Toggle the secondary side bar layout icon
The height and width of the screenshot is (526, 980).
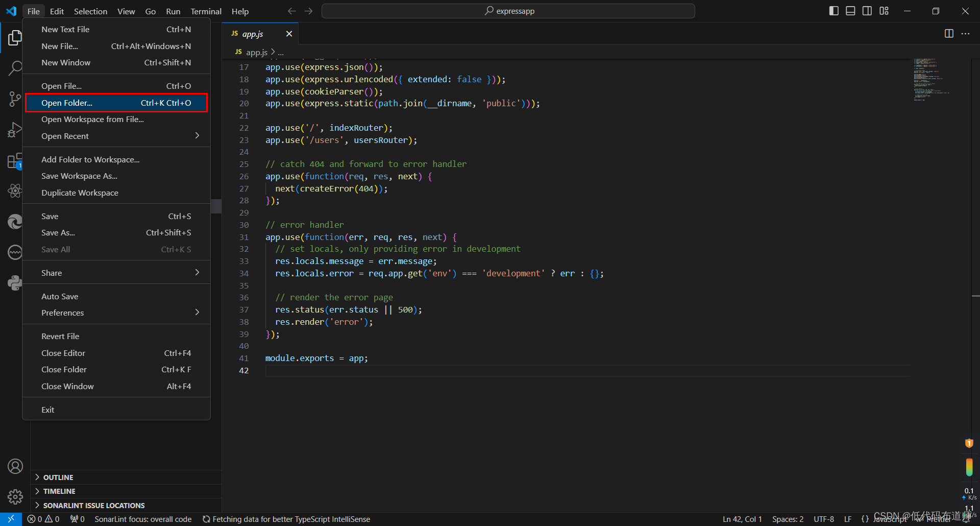point(867,11)
